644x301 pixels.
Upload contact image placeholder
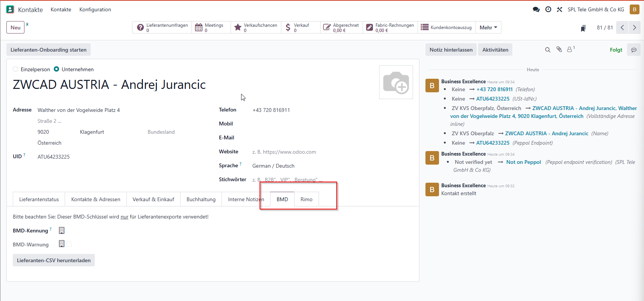(x=396, y=82)
